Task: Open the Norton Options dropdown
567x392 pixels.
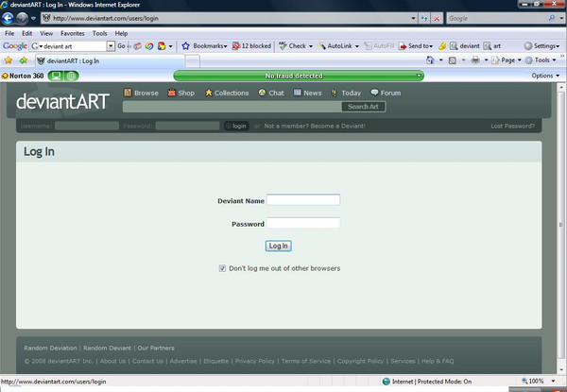Action: [x=545, y=76]
